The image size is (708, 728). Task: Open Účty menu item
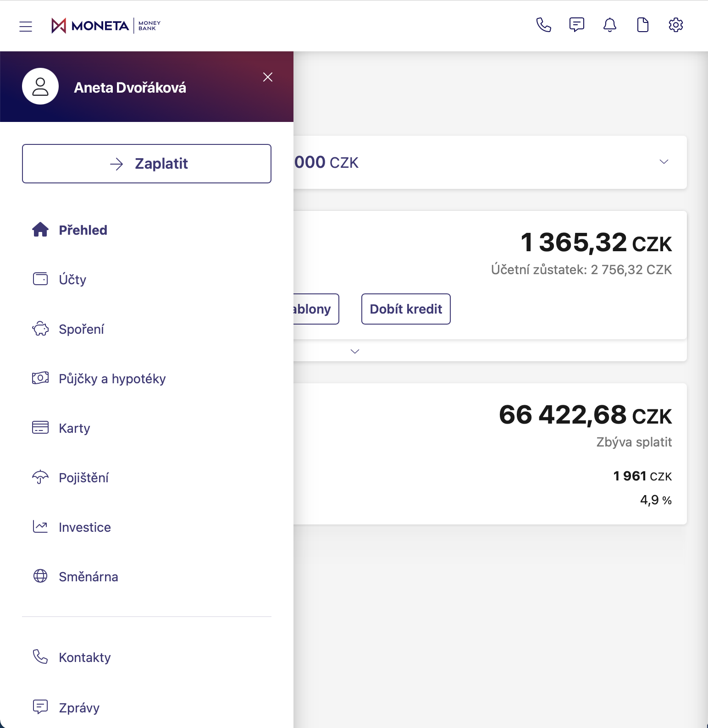click(72, 280)
